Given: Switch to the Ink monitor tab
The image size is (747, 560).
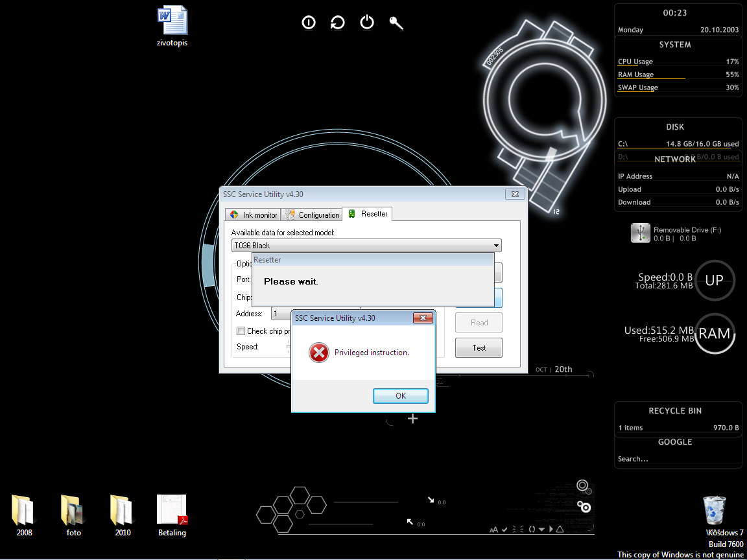Looking at the screenshot, I should 253,215.
